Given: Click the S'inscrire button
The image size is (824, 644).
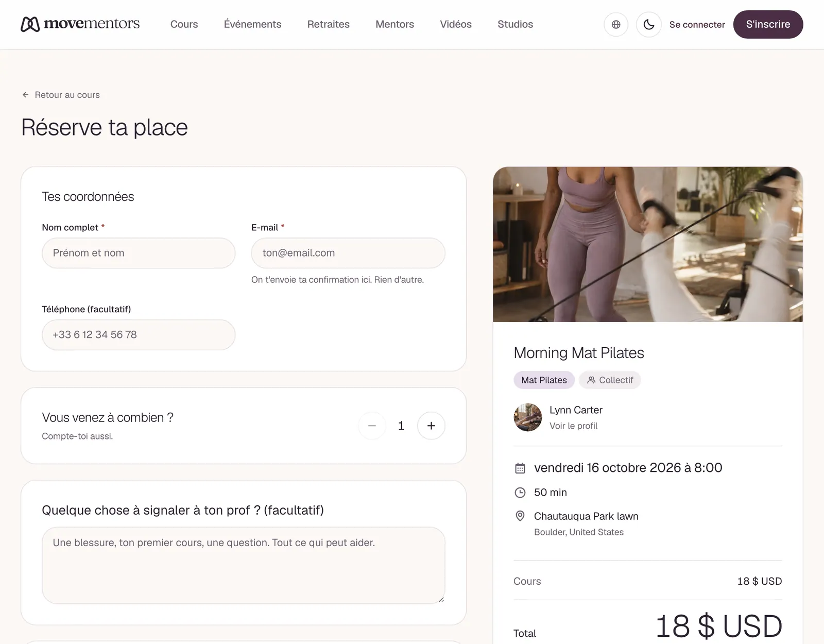Looking at the screenshot, I should pyautogui.click(x=768, y=24).
